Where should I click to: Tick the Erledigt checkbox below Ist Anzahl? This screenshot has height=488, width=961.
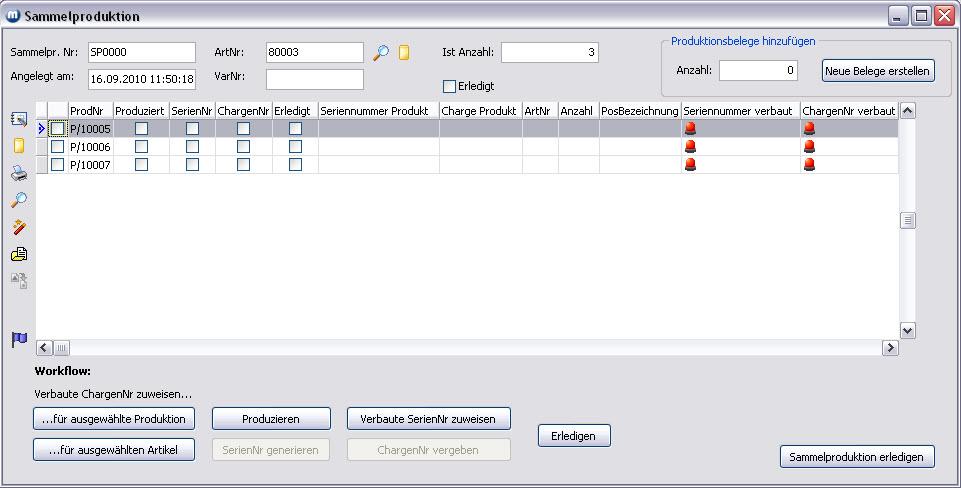pos(450,86)
